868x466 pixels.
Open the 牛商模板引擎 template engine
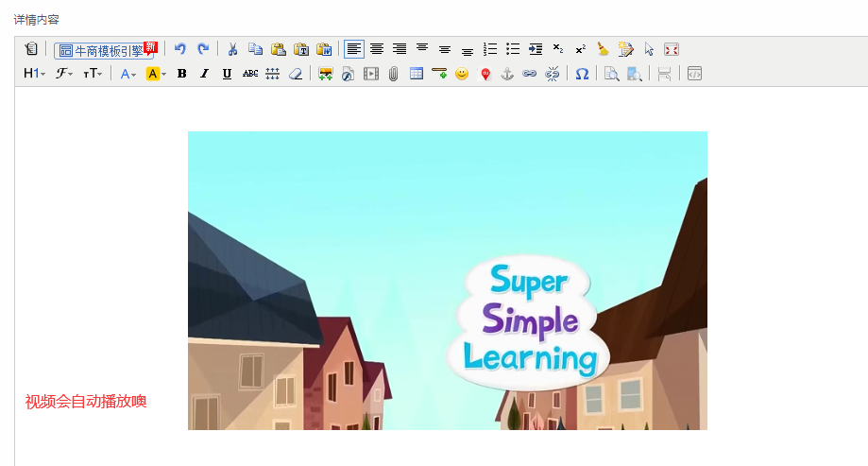[x=104, y=50]
